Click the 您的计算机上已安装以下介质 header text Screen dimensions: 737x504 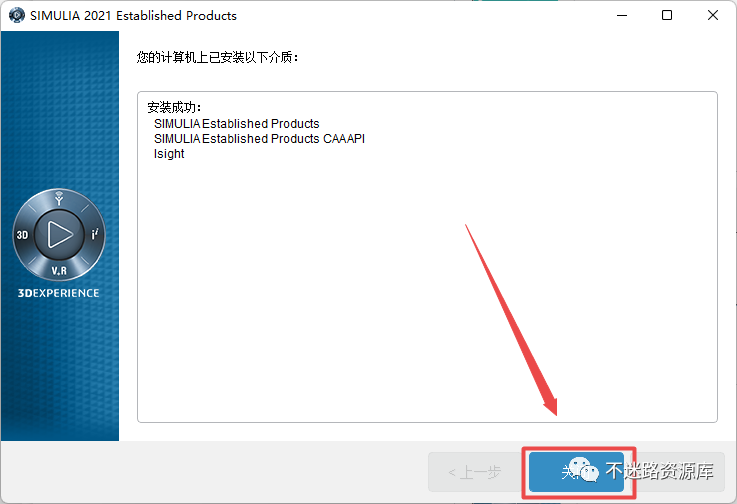217,57
